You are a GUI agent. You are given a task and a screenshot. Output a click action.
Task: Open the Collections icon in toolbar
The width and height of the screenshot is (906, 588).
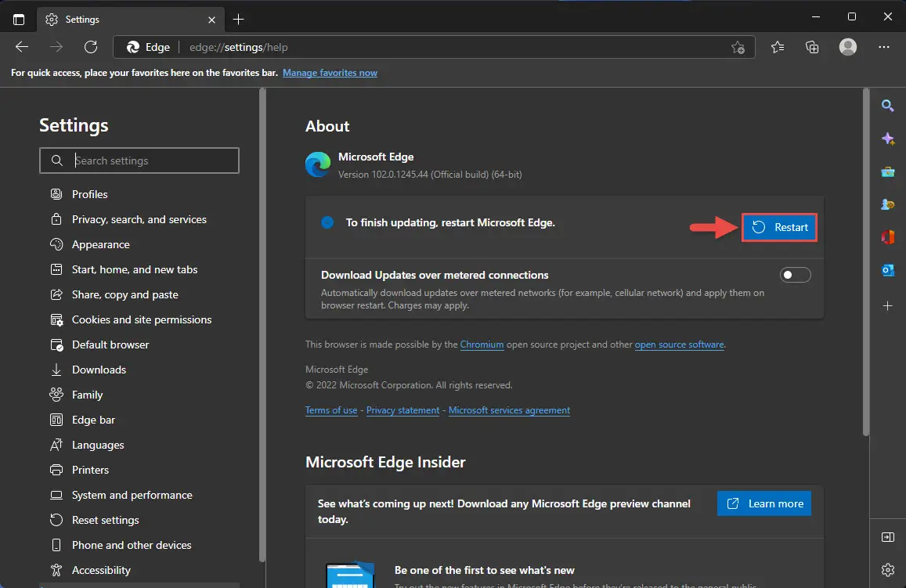812,47
